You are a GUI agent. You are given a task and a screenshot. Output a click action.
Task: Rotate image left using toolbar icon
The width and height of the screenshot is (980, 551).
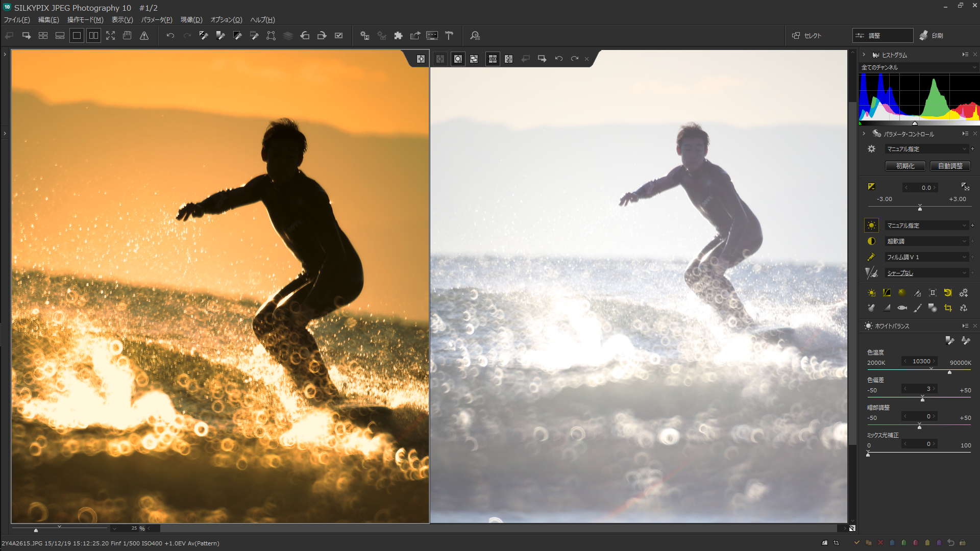(x=305, y=36)
